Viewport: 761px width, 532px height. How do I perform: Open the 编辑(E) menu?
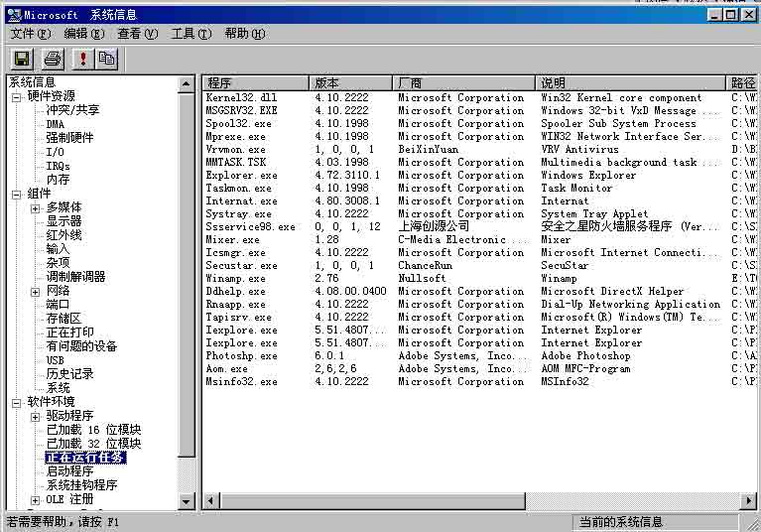click(84, 34)
